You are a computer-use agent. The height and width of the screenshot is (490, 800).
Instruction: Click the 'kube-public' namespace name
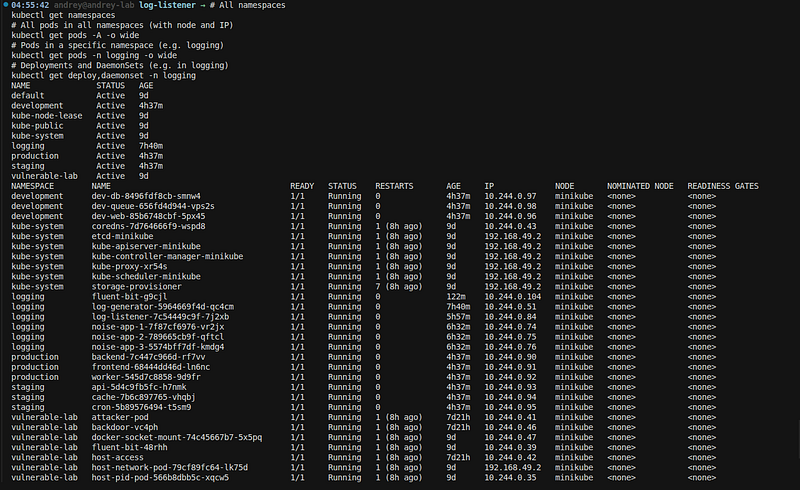point(37,126)
